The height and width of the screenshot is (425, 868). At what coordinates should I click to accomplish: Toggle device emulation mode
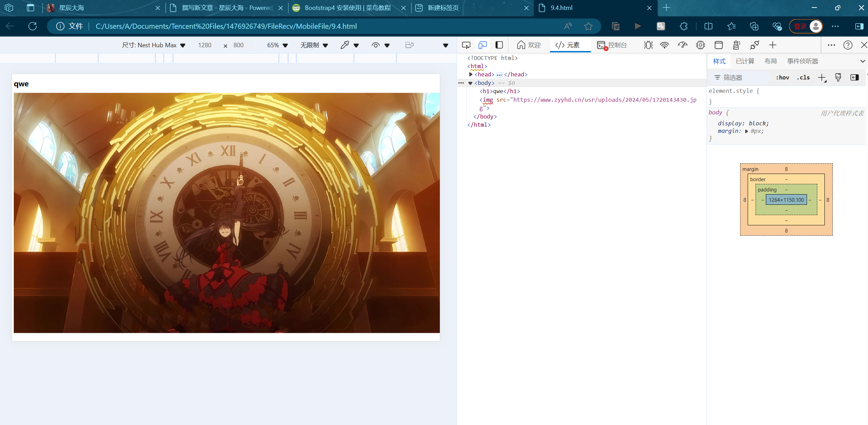click(483, 45)
